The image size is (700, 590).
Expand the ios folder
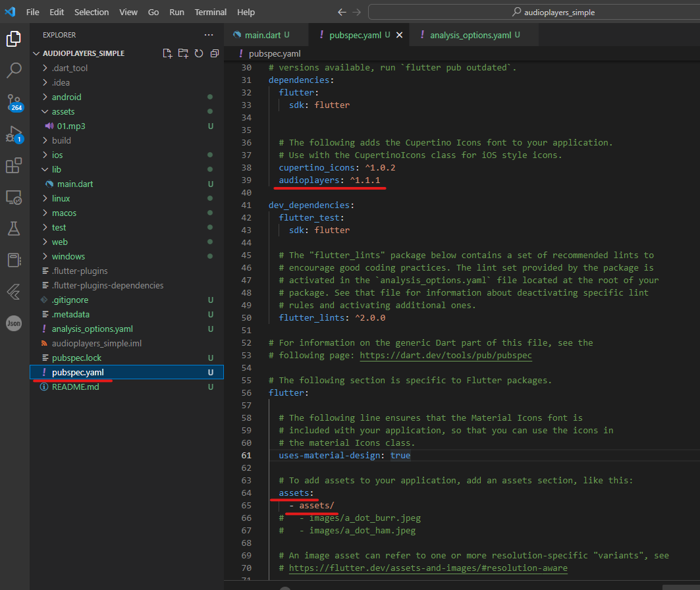(x=127, y=155)
